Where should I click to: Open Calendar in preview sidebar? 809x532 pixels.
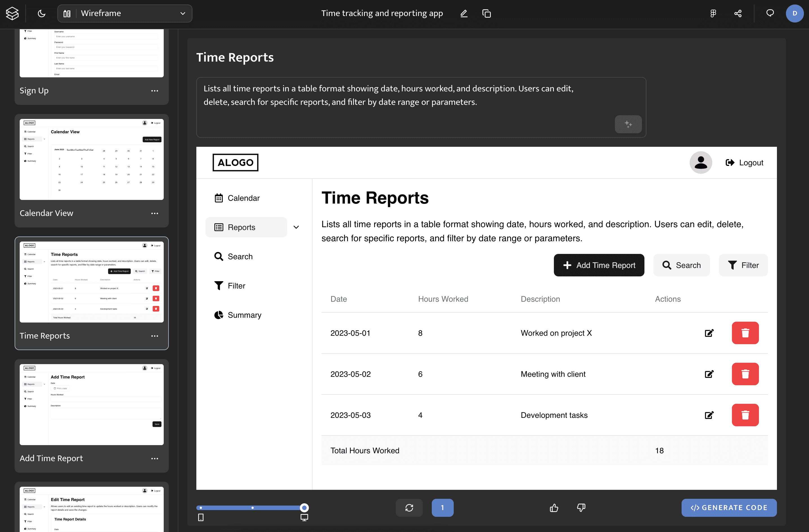pyautogui.click(x=237, y=198)
